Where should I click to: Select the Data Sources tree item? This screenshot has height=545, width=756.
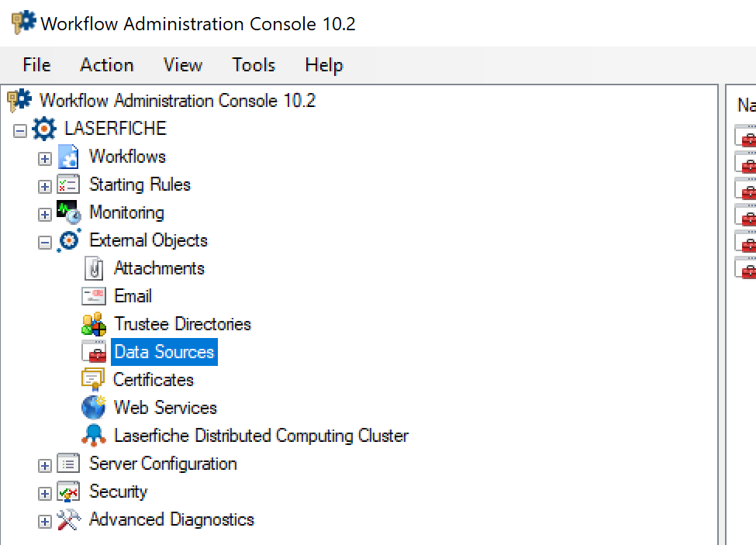coord(164,352)
